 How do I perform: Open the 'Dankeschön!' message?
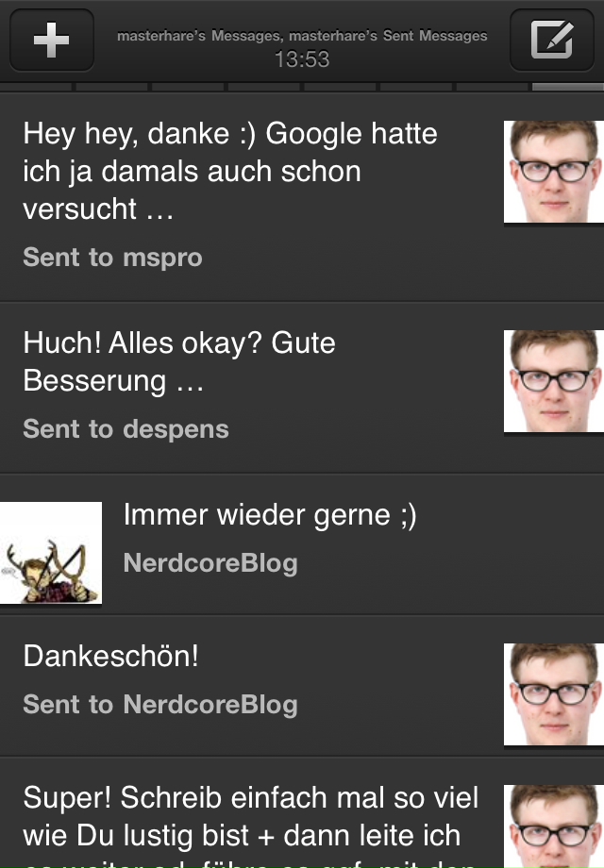point(110,656)
